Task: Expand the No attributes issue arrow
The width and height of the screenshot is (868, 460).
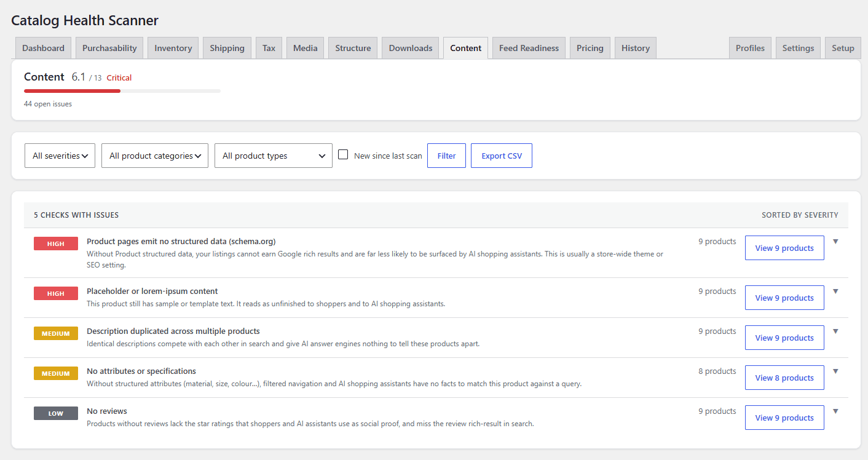Action: (x=835, y=371)
